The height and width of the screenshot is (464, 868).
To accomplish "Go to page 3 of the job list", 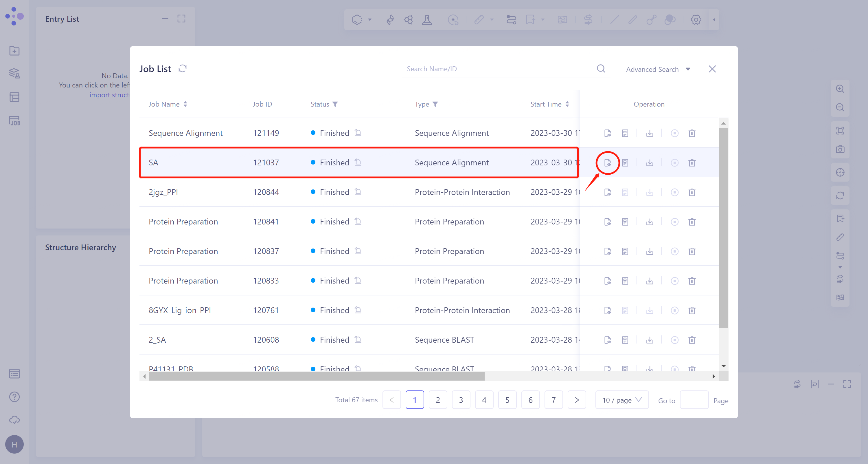I will 461,400.
